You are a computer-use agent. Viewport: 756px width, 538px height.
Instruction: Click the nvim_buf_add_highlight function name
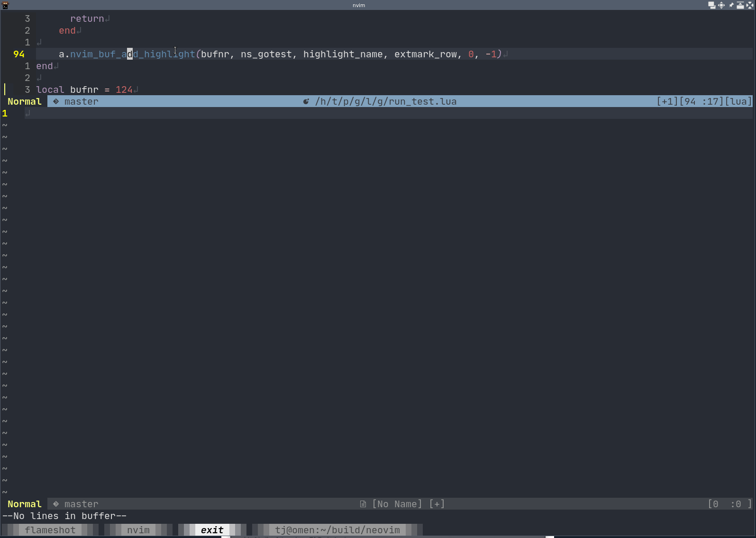point(133,54)
